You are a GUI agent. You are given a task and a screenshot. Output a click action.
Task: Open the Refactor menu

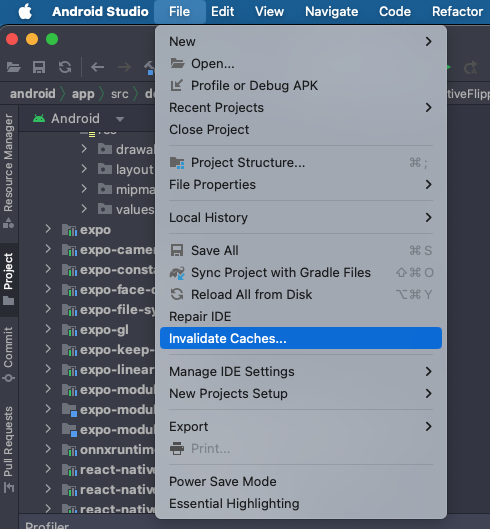pos(457,11)
